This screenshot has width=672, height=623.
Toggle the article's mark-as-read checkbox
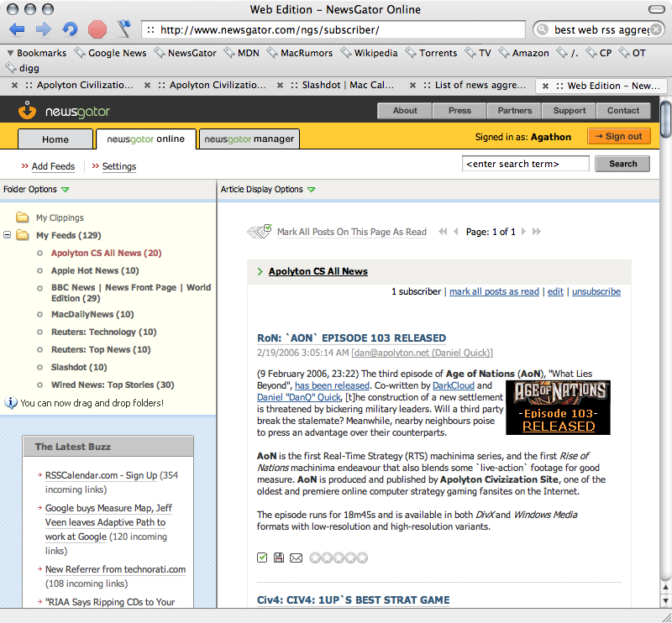click(x=262, y=558)
